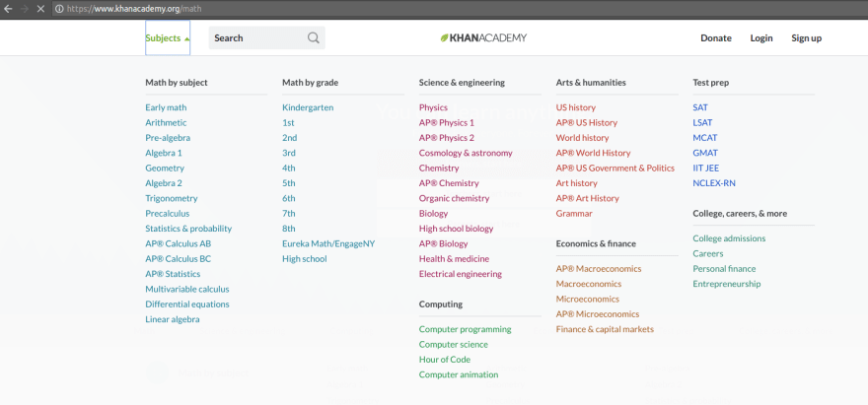This screenshot has width=868, height=405.
Task: Open AP® US Government & Politics
Action: (615, 169)
